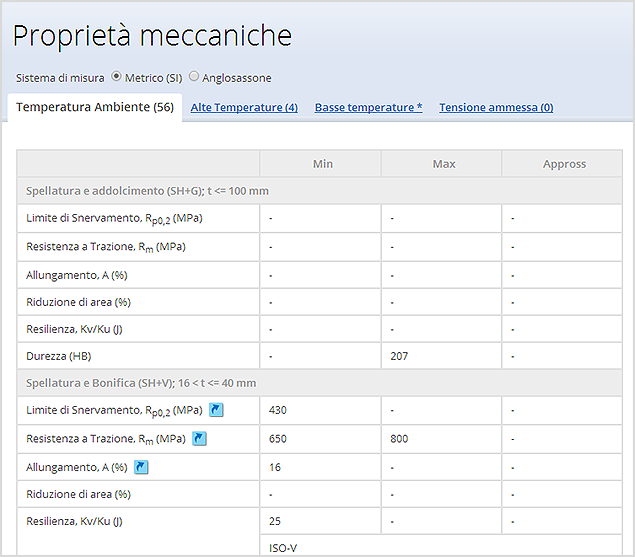635x557 pixels.
Task: Click the yield strength min value 430
Action: pyautogui.click(x=277, y=410)
